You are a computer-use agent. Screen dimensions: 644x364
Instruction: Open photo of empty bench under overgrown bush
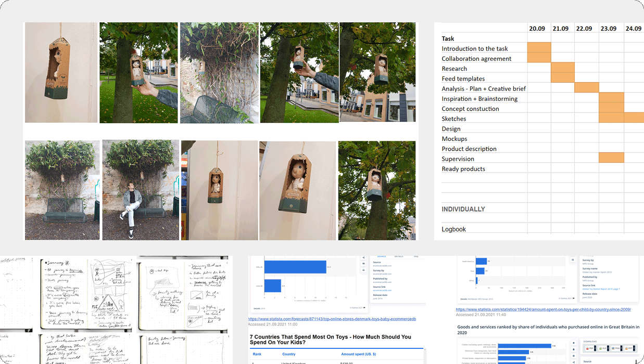tap(62, 190)
